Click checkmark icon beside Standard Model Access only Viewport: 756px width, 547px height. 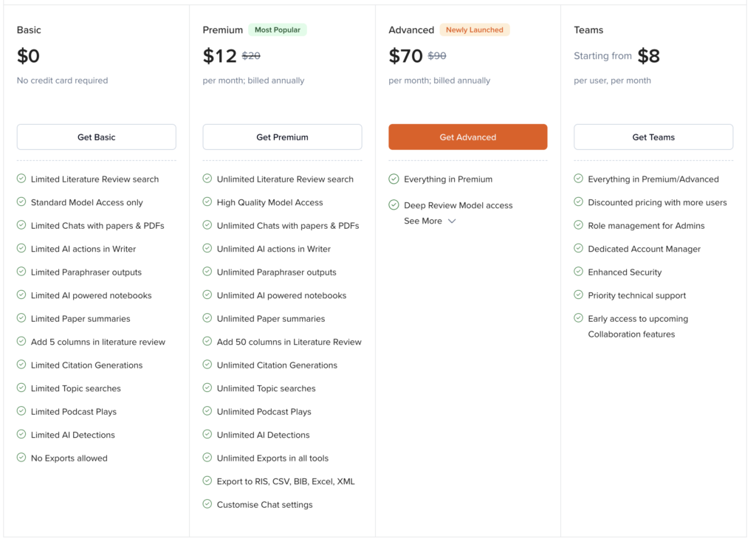click(x=21, y=202)
